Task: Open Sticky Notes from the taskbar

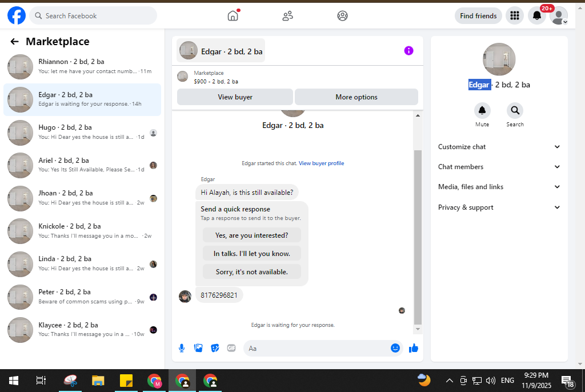Action: [126, 381]
